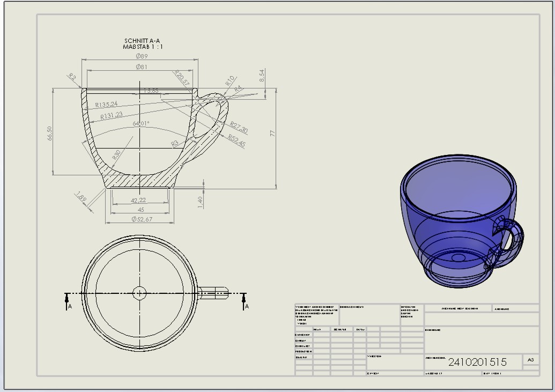Select the R30 bottom radius dimension
This screenshot has height=392, width=555.
[x=116, y=155]
